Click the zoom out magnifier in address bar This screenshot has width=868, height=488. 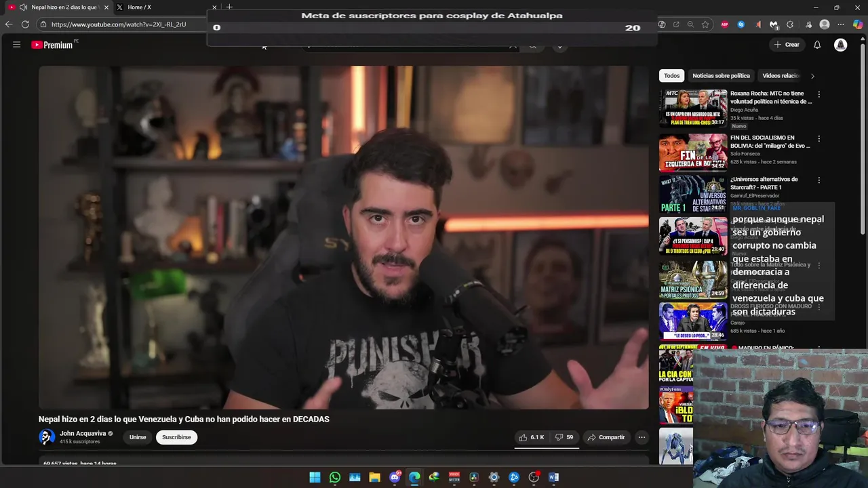tap(690, 24)
